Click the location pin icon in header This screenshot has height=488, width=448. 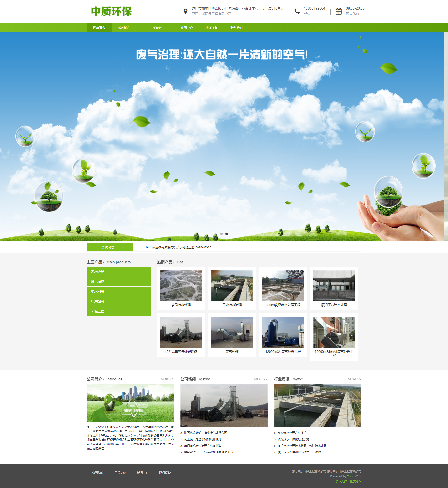185,11
